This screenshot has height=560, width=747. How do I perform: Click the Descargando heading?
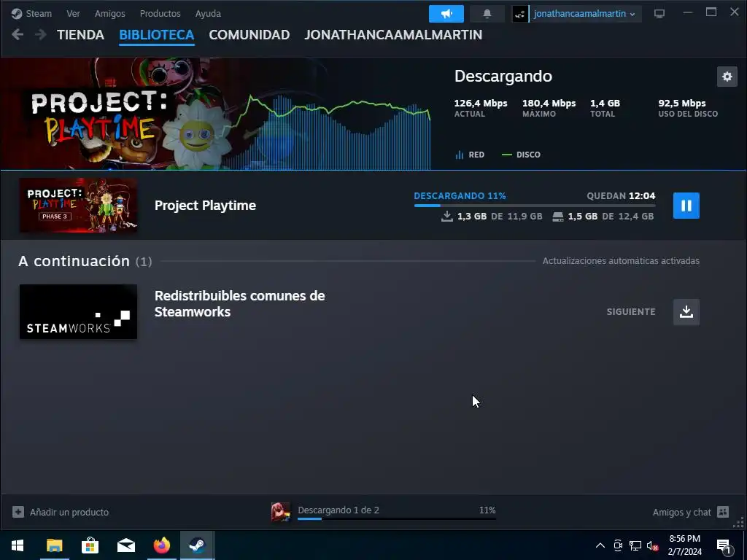coord(503,76)
